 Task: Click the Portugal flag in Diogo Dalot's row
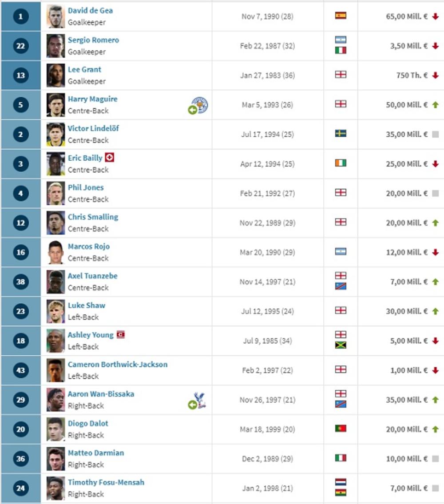coord(341,429)
